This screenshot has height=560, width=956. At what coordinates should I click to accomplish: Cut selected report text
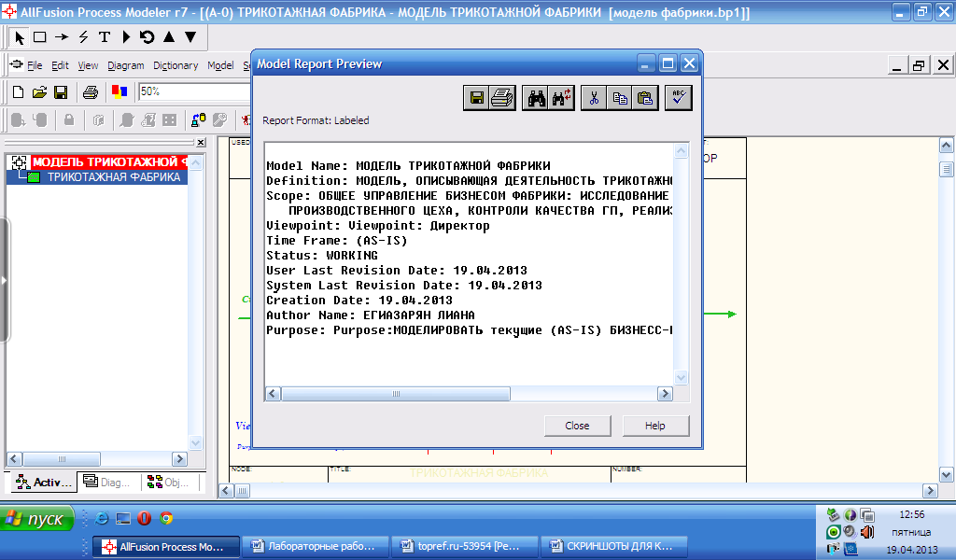tap(594, 98)
